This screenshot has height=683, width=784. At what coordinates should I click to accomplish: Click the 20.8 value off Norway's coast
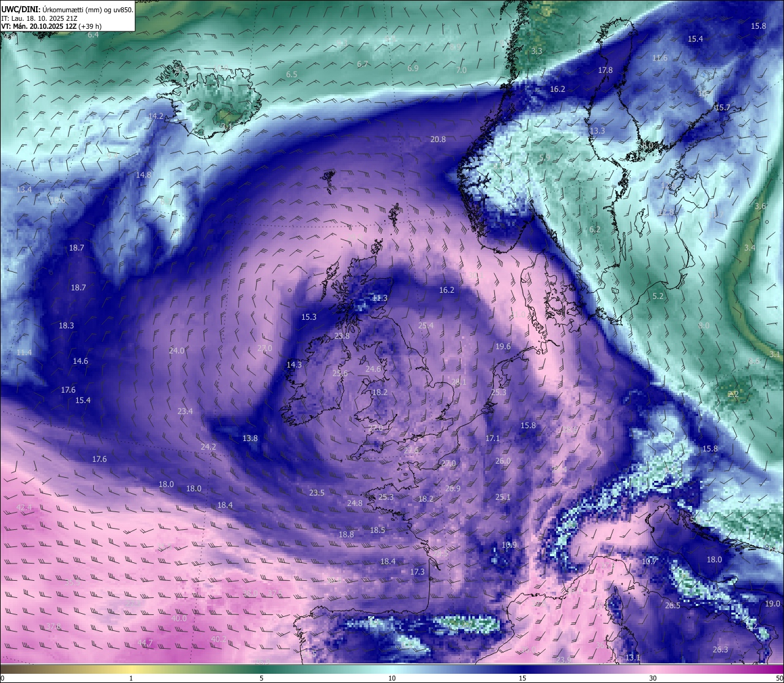438,139
